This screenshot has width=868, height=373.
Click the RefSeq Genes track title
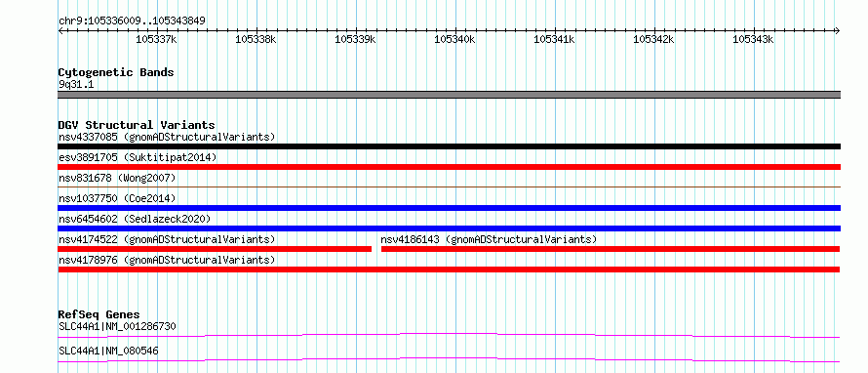[99, 314]
